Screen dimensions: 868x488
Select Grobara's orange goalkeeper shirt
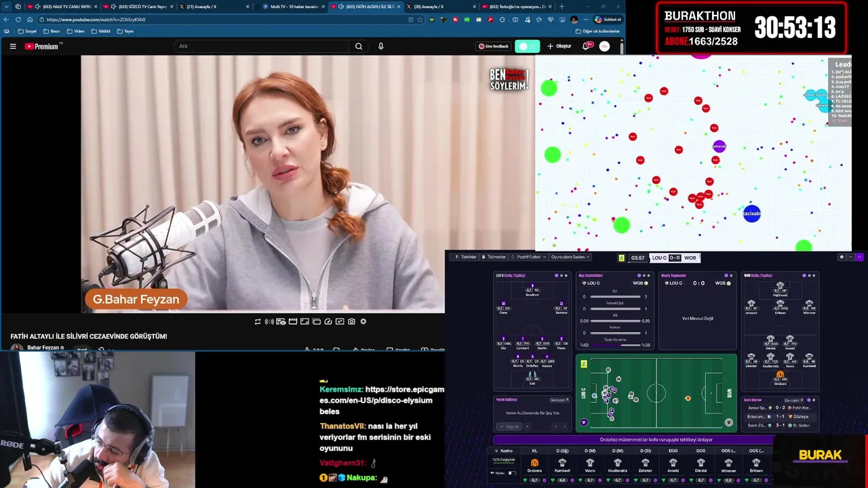(x=534, y=463)
